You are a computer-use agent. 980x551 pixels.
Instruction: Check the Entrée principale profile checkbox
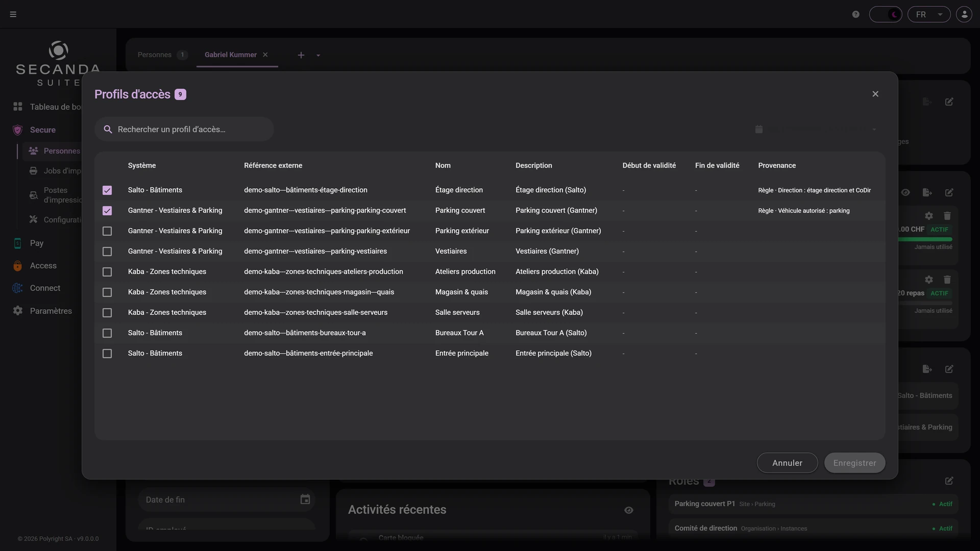click(107, 354)
